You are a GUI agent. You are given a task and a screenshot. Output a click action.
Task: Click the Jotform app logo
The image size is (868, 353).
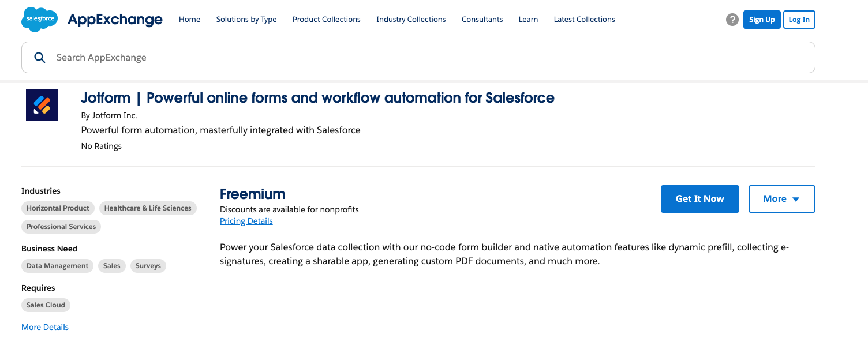coord(42,104)
